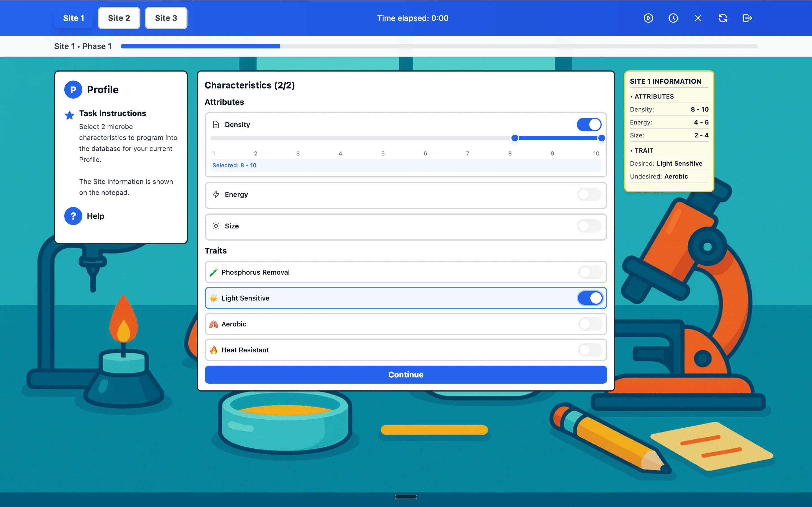Click the clock icon in top bar
This screenshot has width=812, height=507.
(x=673, y=18)
